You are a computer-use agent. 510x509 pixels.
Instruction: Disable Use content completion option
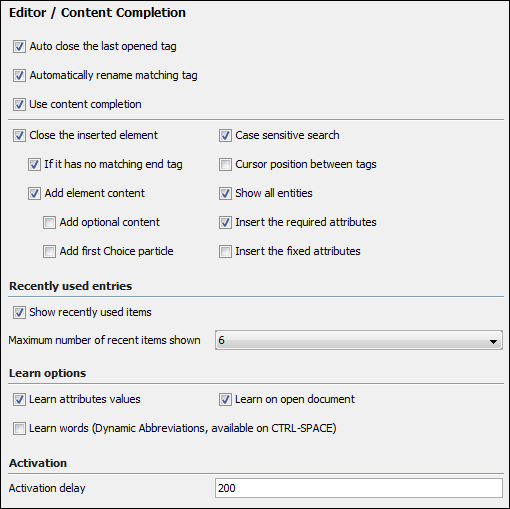point(19,105)
